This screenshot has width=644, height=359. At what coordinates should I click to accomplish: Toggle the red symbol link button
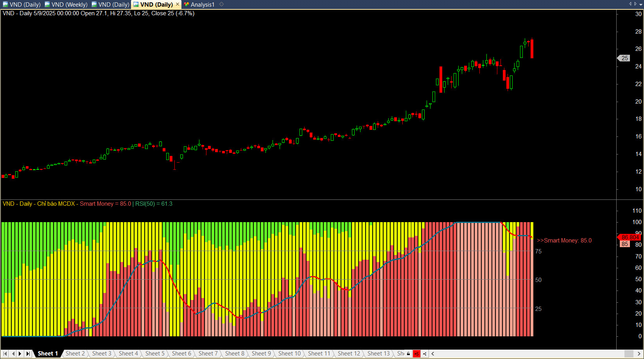[416, 354]
